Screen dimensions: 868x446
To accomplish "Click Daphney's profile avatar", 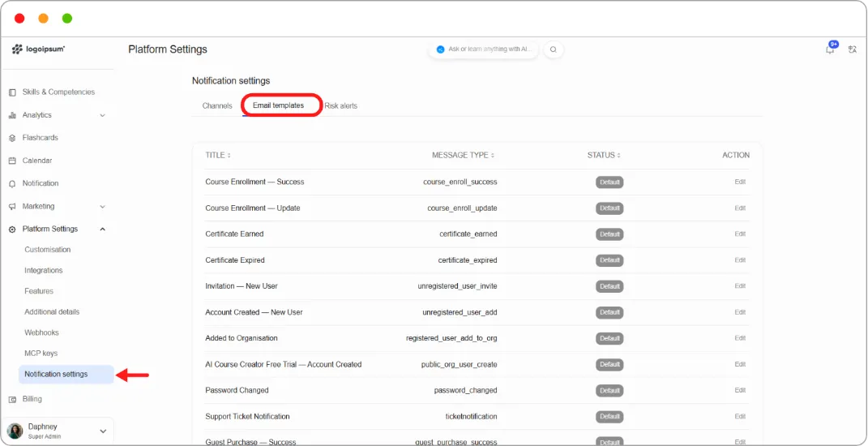I will (15, 431).
